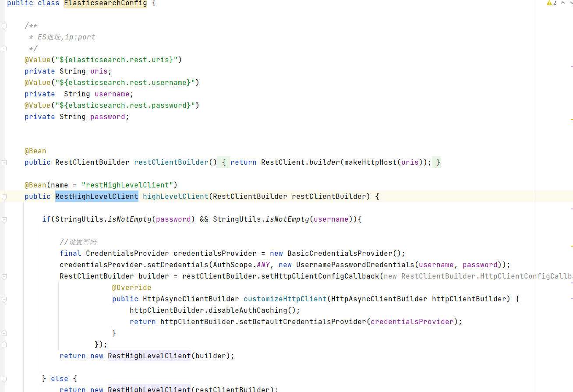Click the password field in 'private String password;'
The height and width of the screenshot is (392, 573).
108,117
